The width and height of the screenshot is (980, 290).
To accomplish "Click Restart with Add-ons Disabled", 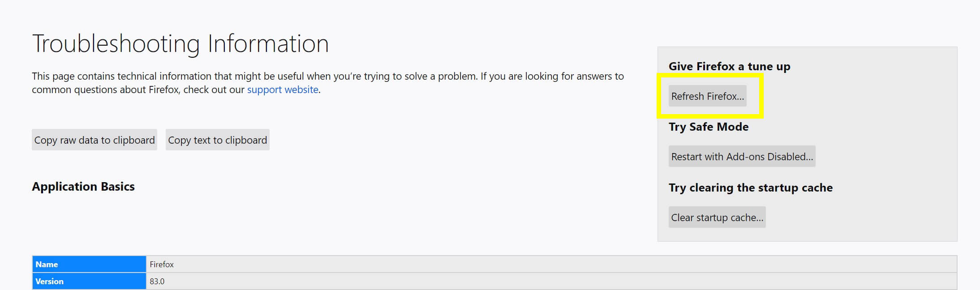I will click(x=741, y=156).
